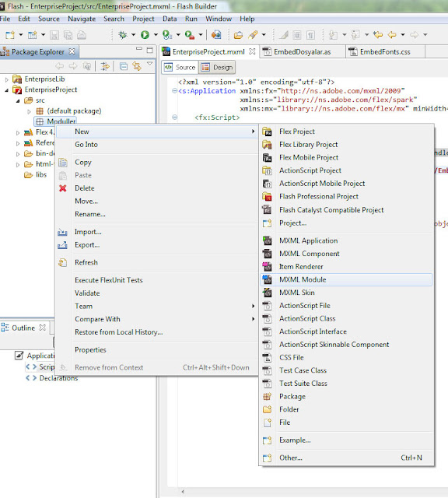Click the MXML Application icon

[268, 240]
